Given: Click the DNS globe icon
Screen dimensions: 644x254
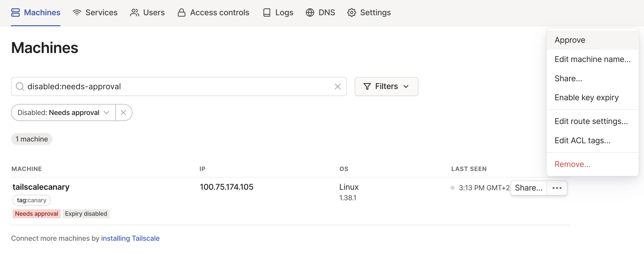Looking at the screenshot, I should pos(310,12).
